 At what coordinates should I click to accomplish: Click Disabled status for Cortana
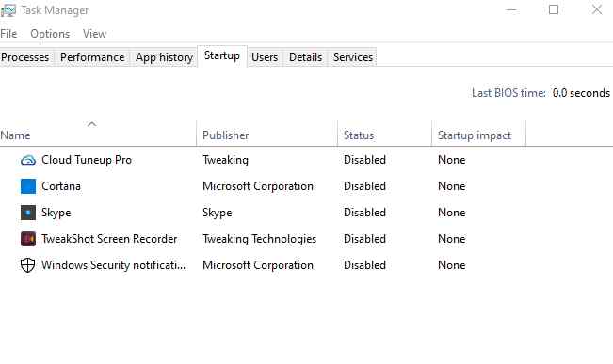(x=364, y=186)
